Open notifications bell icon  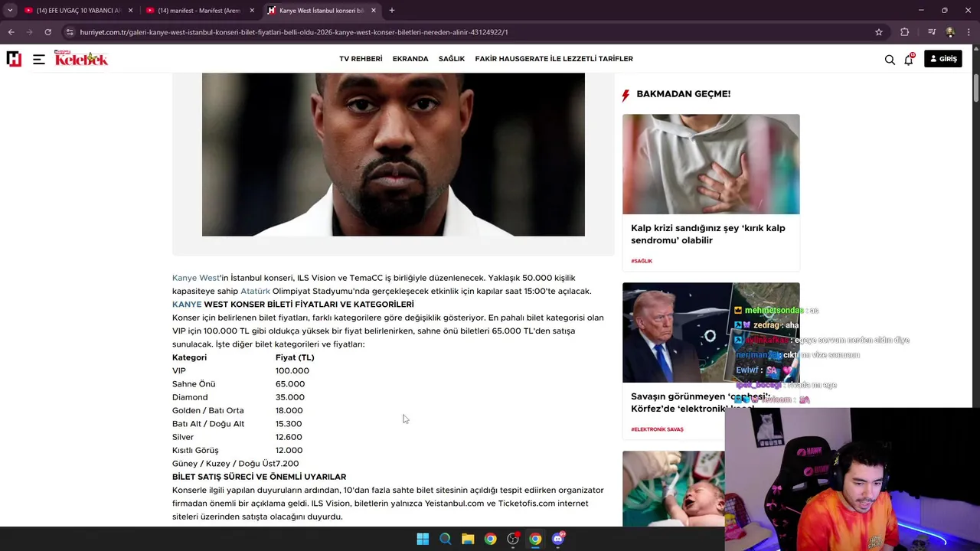click(909, 60)
